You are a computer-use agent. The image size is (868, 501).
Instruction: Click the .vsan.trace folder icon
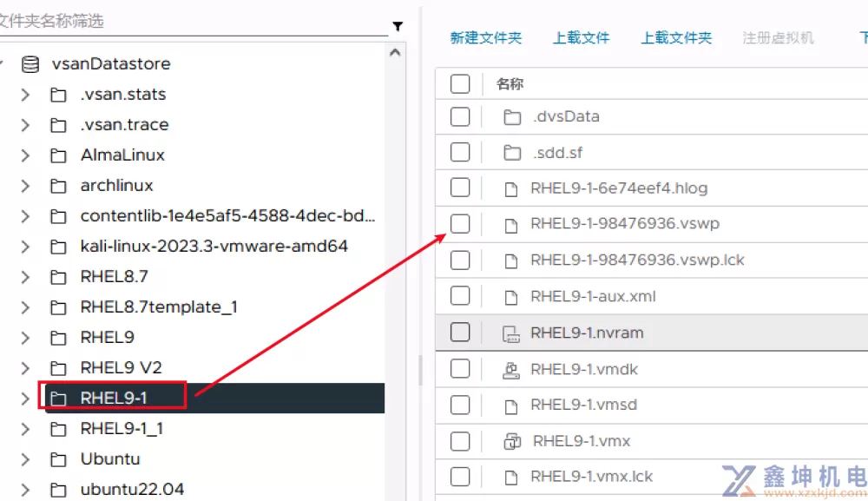(x=58, y=125)
